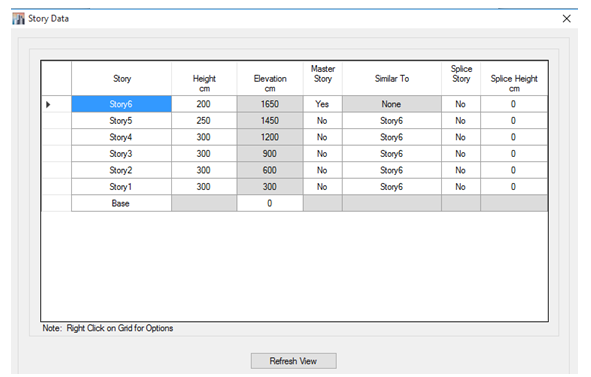Edit Story6 Splice Height cell

[514, 104]
